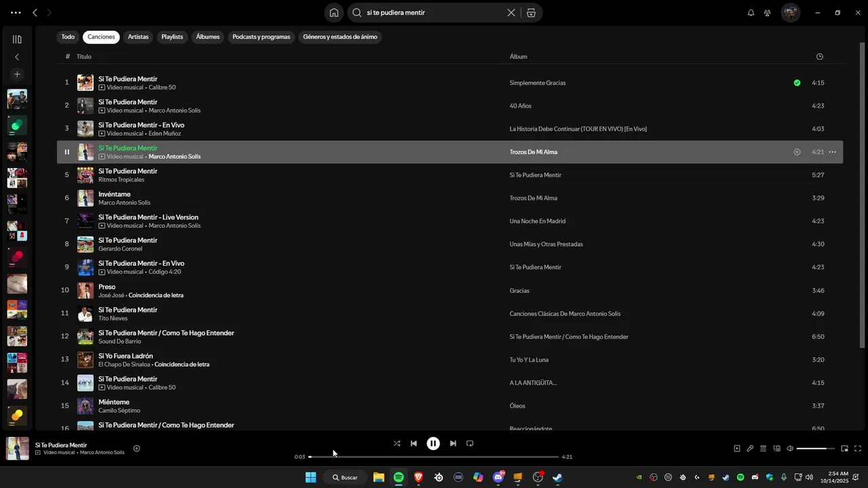Select the Todo filter tab
This screenshot has width=868, height=488.
68,37
